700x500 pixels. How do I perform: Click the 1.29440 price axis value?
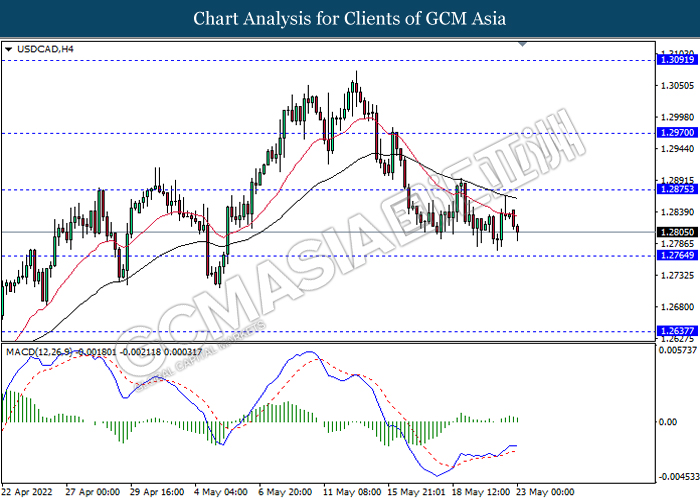click(677, 149)
